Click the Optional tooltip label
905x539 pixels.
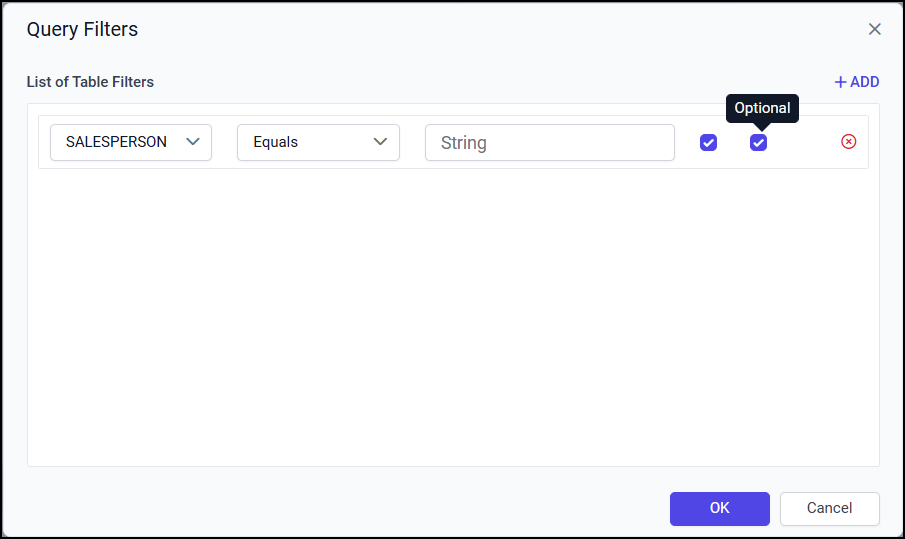(762, 108)
